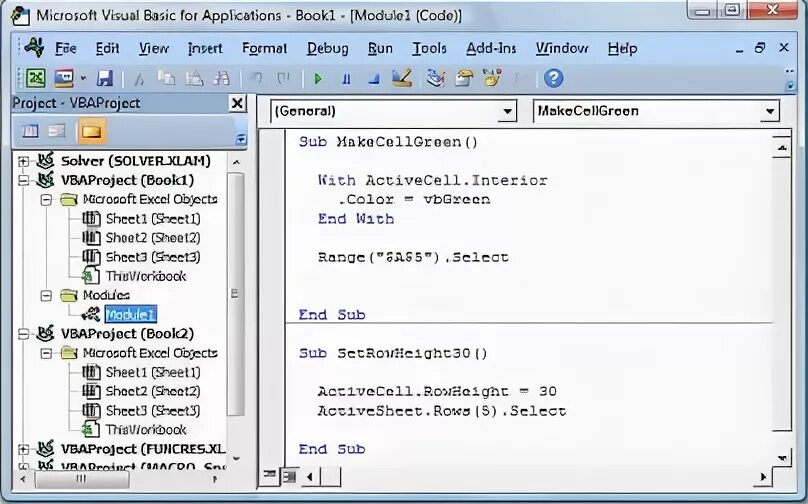Viewport: 808px width, 504px height.
Task: Open the Insert UserForm dropdown arrow
Action: [83, 79]
